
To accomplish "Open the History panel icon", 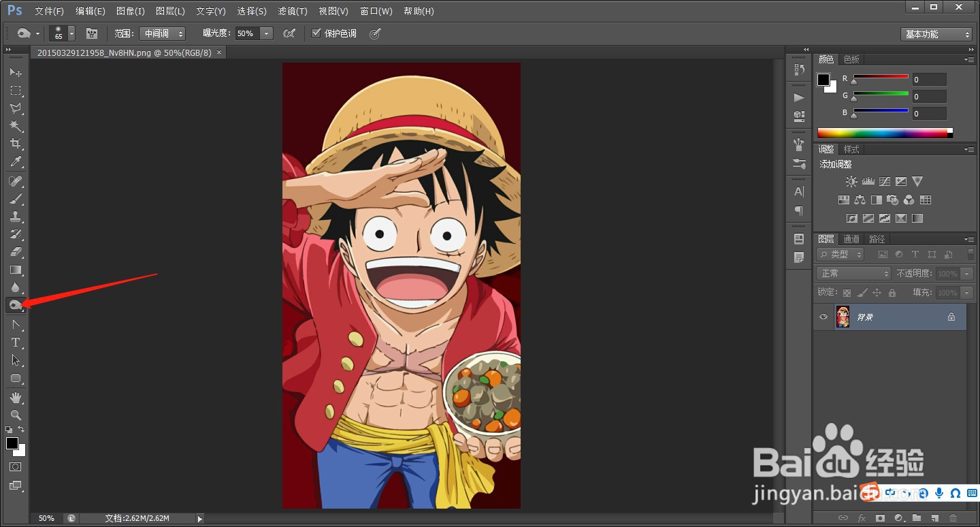I will (799, 69).
